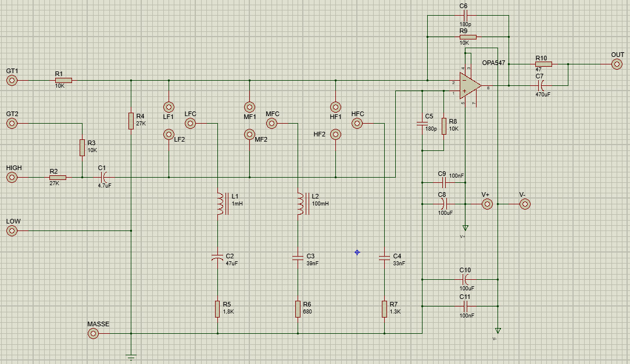Click the '470uF' value of C7

(543, 94)
